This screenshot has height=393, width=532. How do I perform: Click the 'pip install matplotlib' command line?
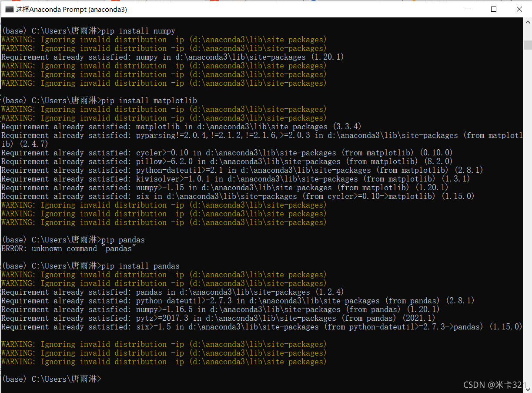pos(149,100)
